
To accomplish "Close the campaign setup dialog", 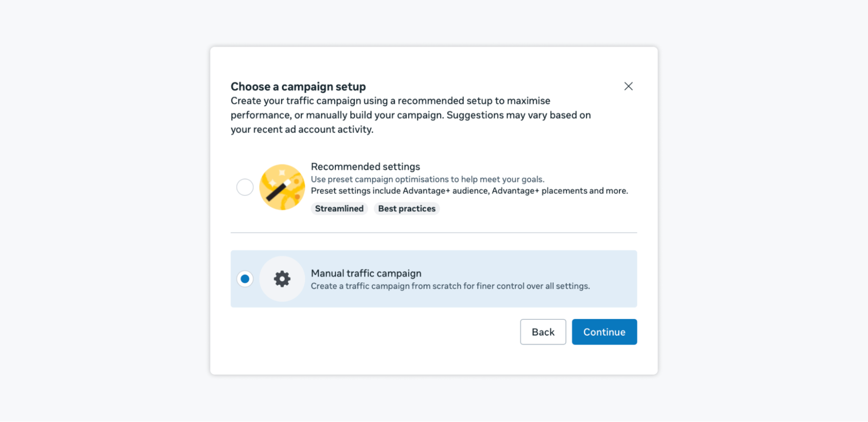I will (x=628, y=86).
